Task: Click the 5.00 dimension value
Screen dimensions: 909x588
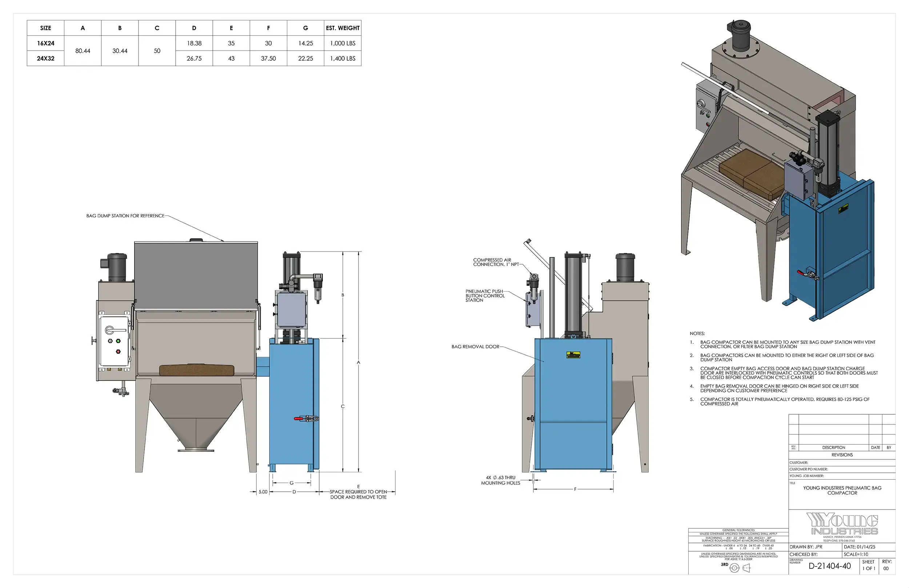Action: pos(263,492)
